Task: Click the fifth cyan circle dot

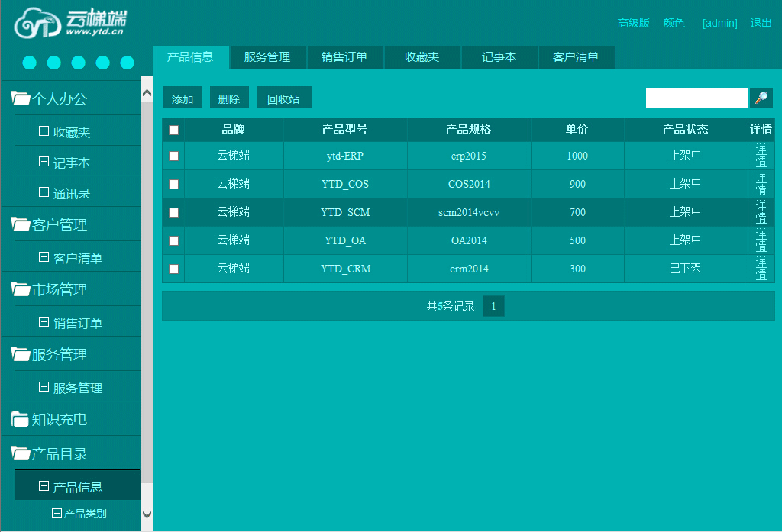Action: 128,63
